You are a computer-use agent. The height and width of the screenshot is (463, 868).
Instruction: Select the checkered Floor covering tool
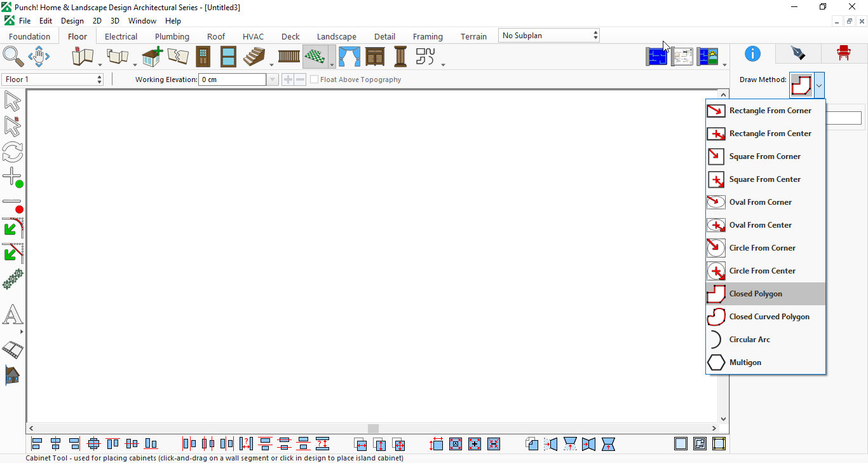pos(315,57)
